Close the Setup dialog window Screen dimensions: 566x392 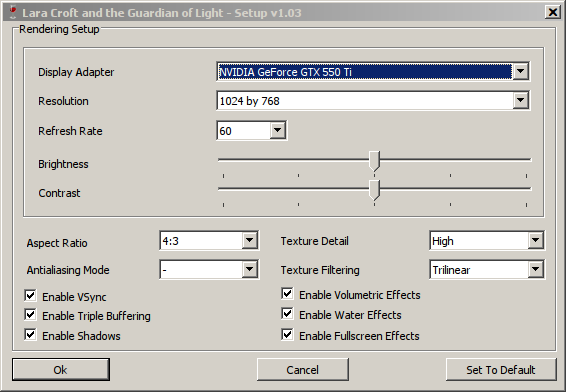(x=553, y=13)
